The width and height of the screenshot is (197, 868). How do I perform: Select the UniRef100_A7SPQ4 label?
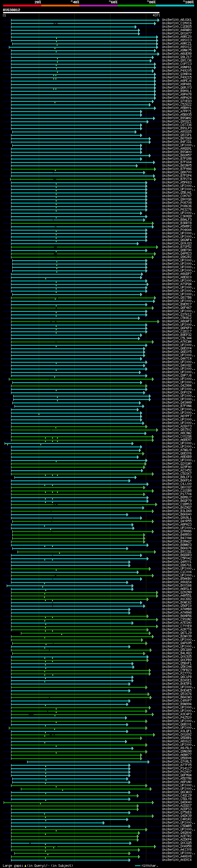coord(177,284)
